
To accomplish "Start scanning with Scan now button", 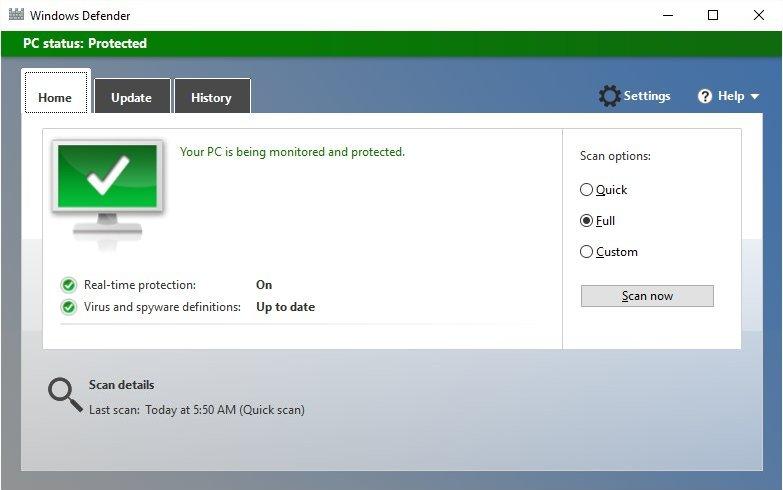I will (647, 296).
